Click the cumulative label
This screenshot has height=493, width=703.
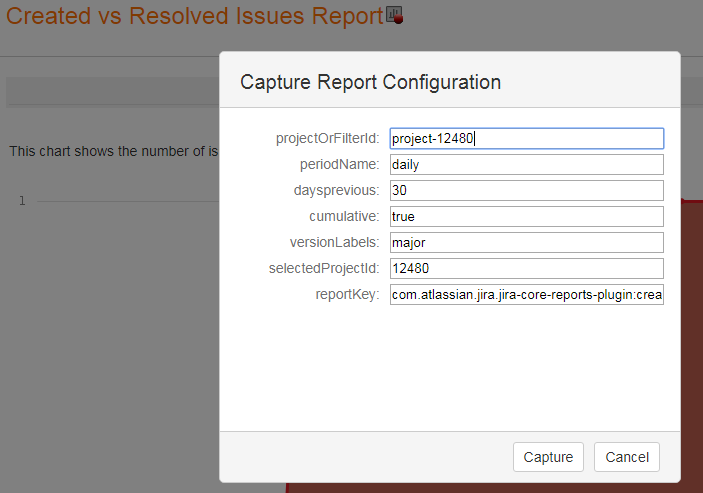(x=344, y=217)
